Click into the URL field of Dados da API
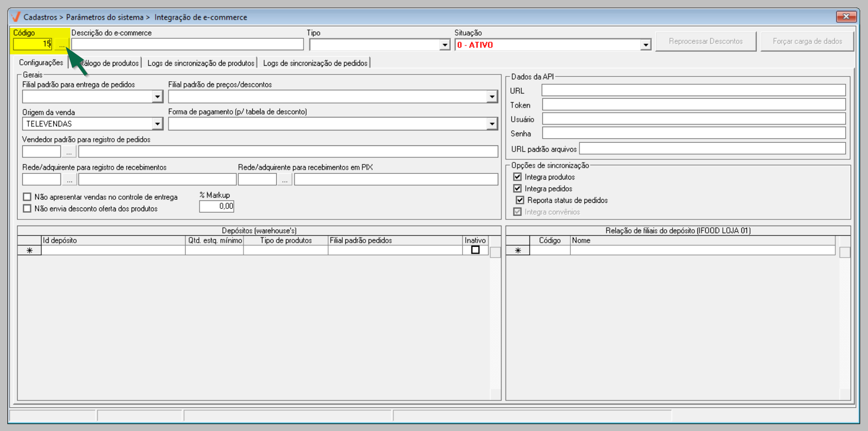Image resolution: width=868 pixels, height=431 pixels. coord(693,91)
